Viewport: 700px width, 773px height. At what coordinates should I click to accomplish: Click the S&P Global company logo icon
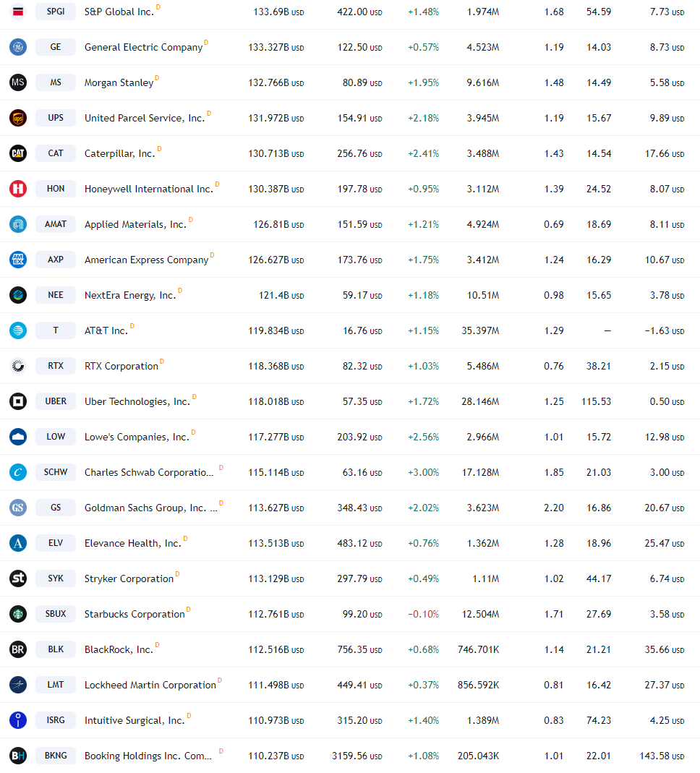tap(18, 12)
